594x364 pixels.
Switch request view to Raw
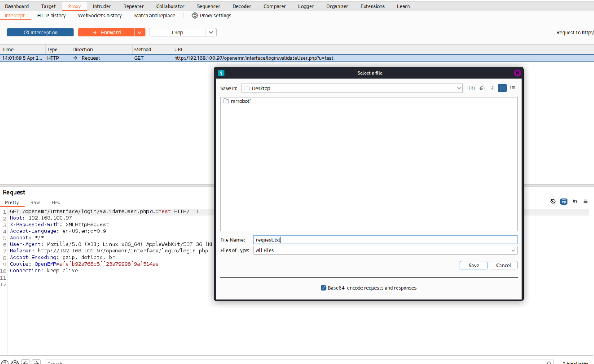35,202
